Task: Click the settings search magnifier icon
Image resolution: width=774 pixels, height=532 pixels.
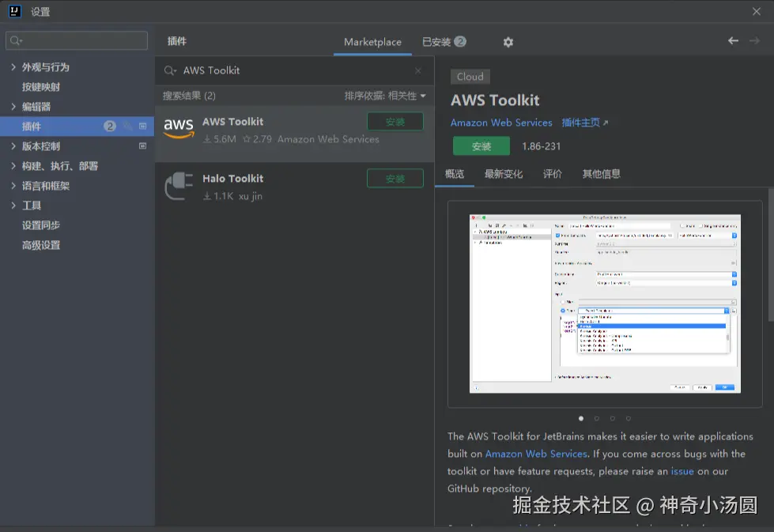Action: click(16, 40)
